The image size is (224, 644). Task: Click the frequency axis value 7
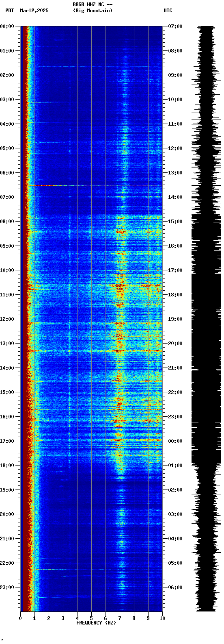(x=120, y=618)
